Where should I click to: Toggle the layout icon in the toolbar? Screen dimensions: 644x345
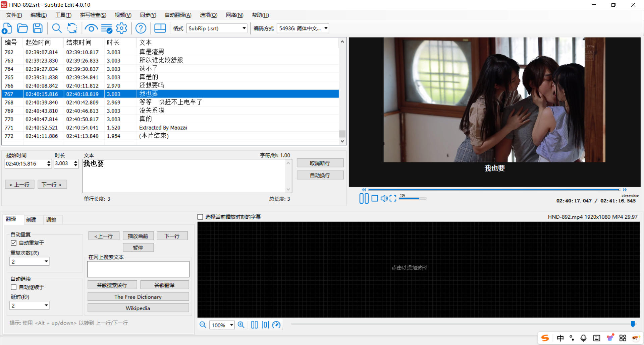click(160, 28)
